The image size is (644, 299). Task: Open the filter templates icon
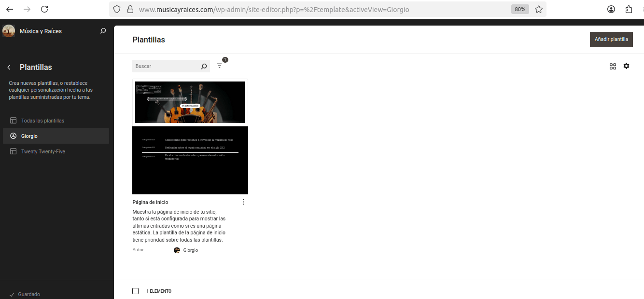pos(220,66)
